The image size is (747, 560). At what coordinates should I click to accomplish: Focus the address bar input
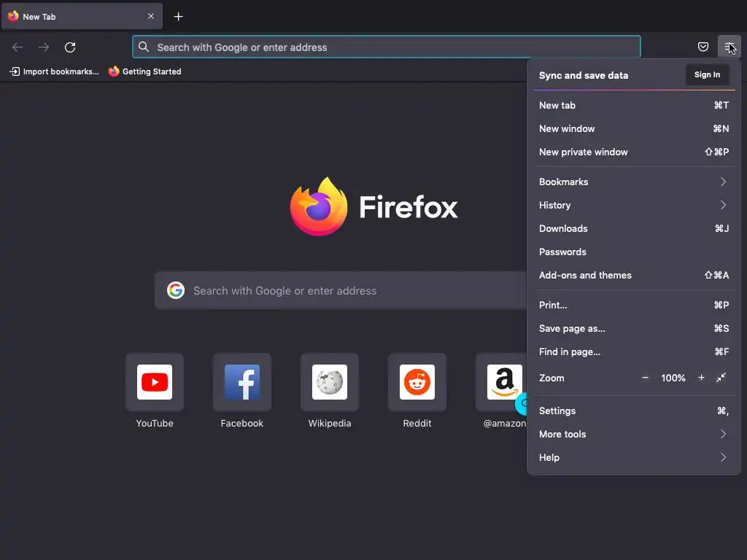tap(387, 47)
